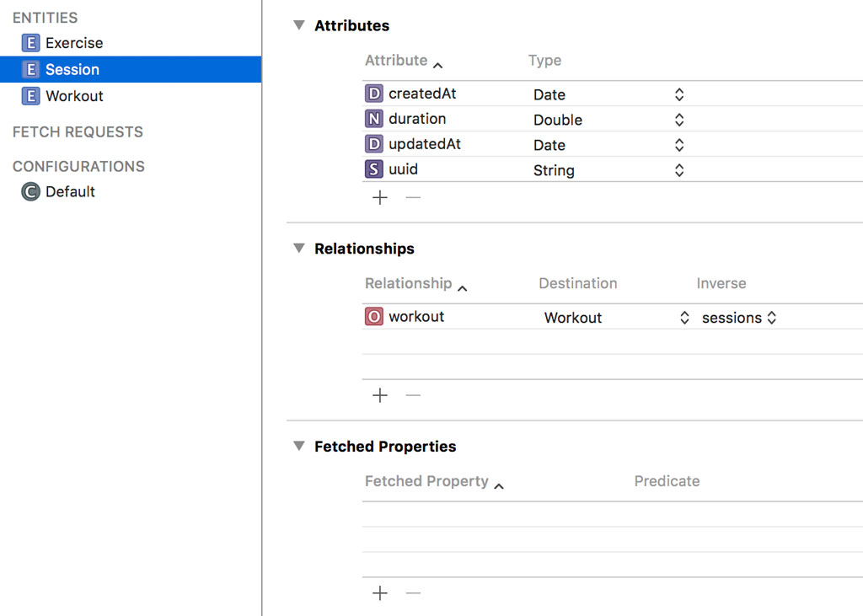Viewport: 863px width, 616px height.
Task: Open type dropdown for duration attribute
Action: (679, 120)
